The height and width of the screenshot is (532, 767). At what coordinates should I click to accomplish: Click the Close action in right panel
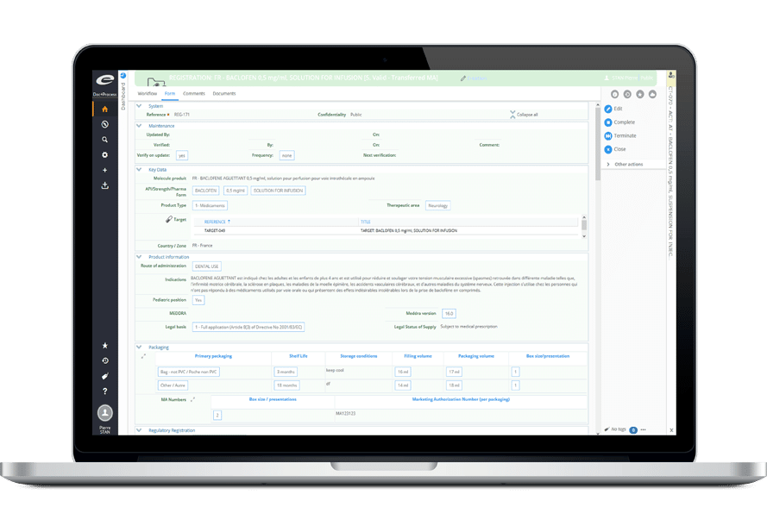(x=615, y=149)
